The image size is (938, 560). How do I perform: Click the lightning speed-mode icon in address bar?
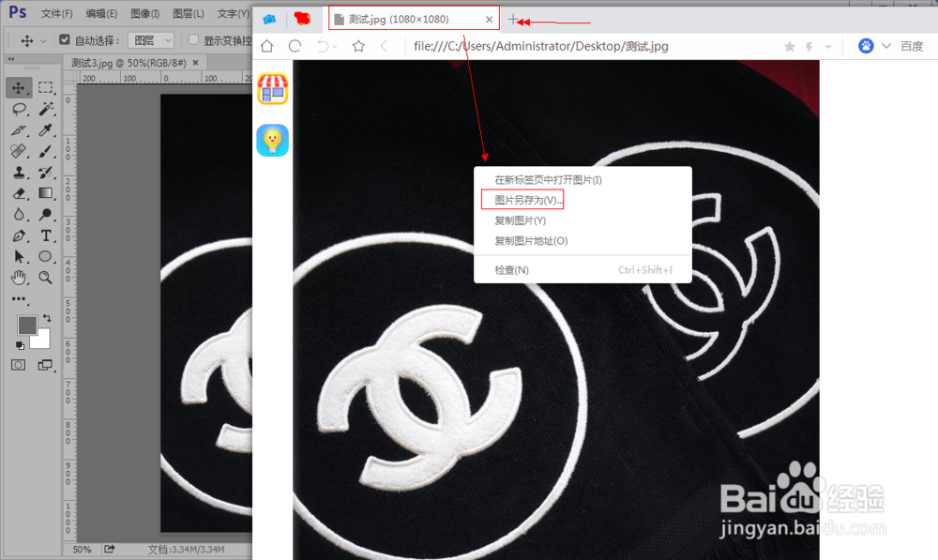809,46
